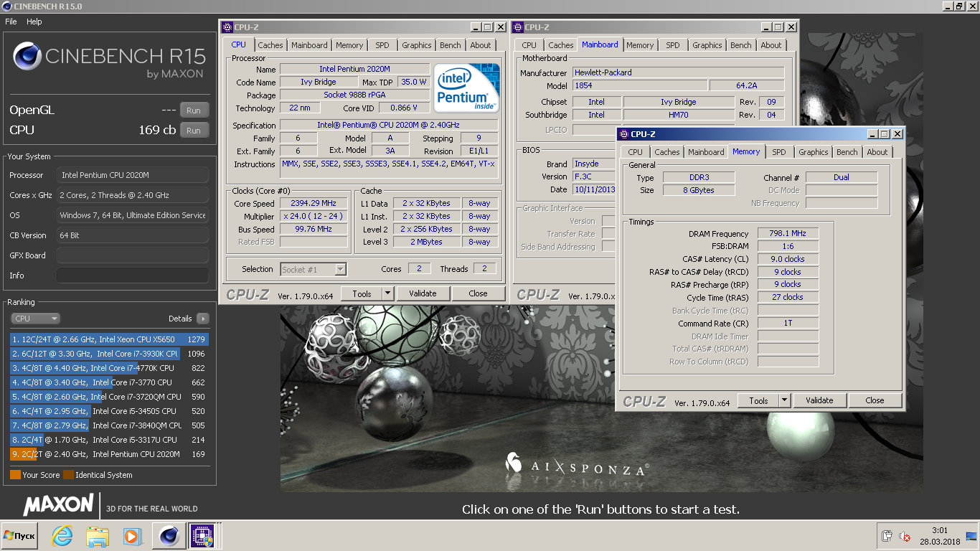
Task: Click the CPU-Z title icon in Memory window
Action: click(x=623, y=134)
